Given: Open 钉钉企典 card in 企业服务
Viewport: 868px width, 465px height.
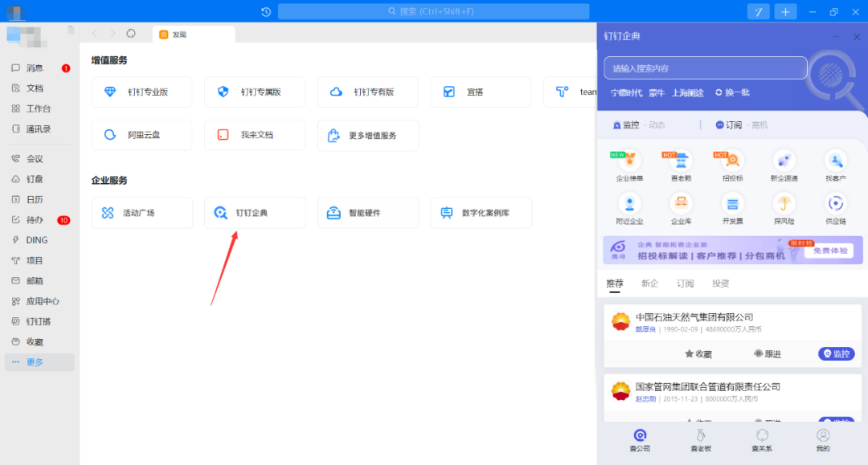Looking at the screenshot, I should click(255, 213).
